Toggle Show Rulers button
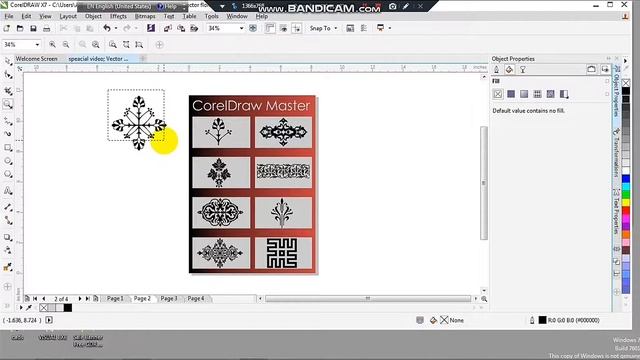 click(x=270, y=28)
